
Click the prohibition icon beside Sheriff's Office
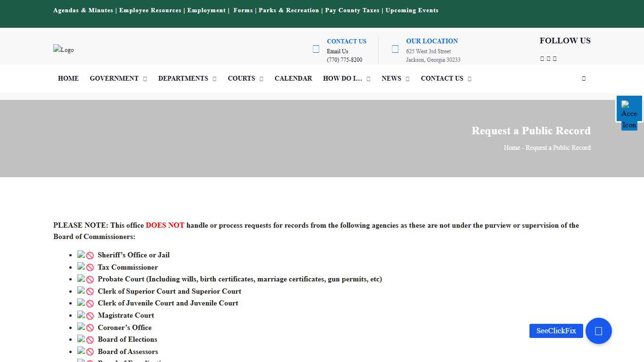pyautogui.click(x=89, y=255)
